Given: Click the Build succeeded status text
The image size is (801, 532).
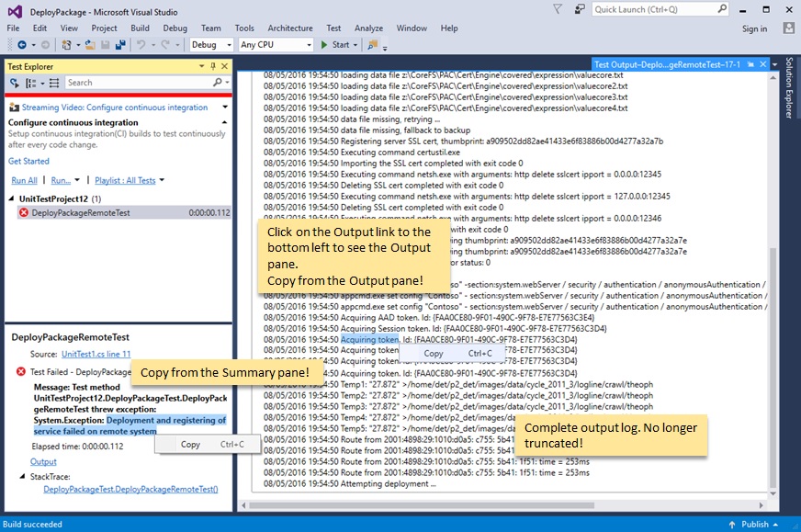Looking at the screenshot, I should pos(32,525).
